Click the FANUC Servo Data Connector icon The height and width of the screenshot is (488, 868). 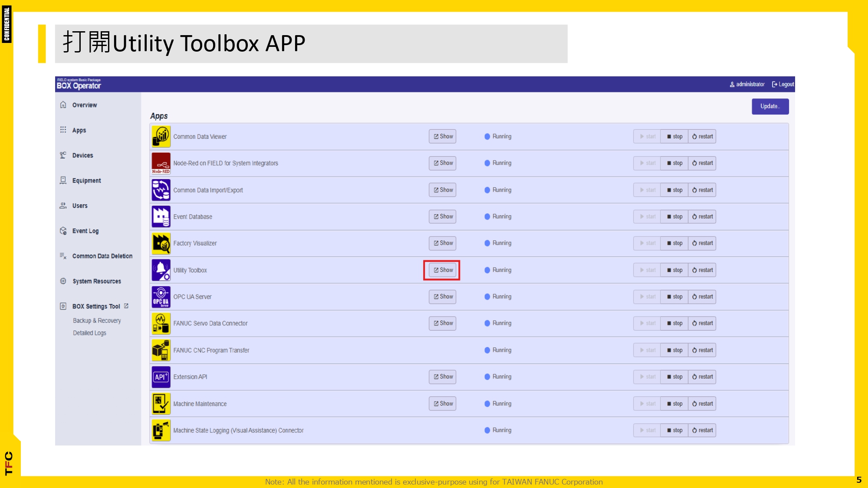click(x=161, y=323)
